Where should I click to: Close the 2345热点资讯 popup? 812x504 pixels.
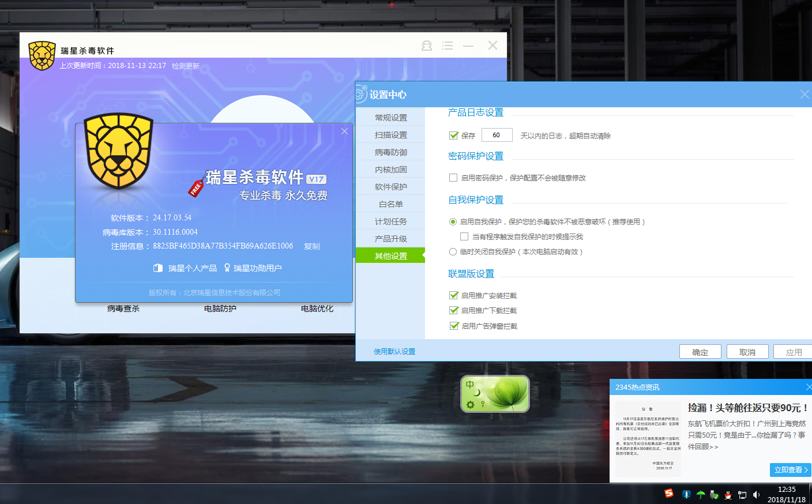(809, 387)
